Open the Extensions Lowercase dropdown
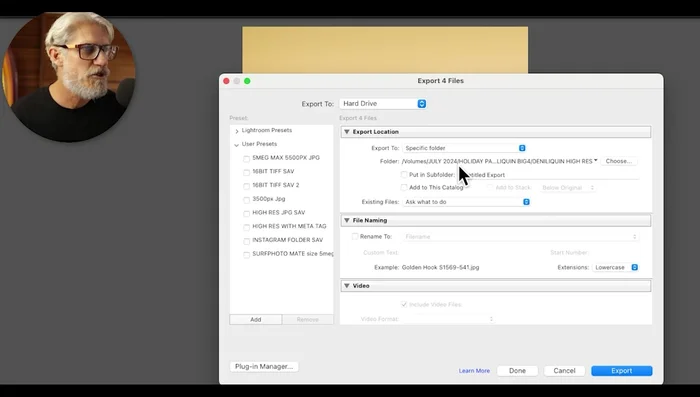The height and width of the screenshot is (397, 700). [616, 267]
